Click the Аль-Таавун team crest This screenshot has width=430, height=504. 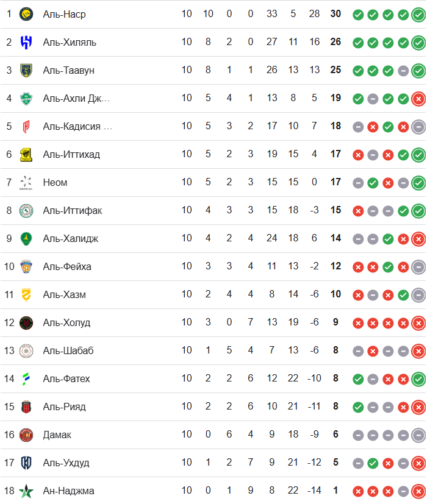click(x=26, y=70)
